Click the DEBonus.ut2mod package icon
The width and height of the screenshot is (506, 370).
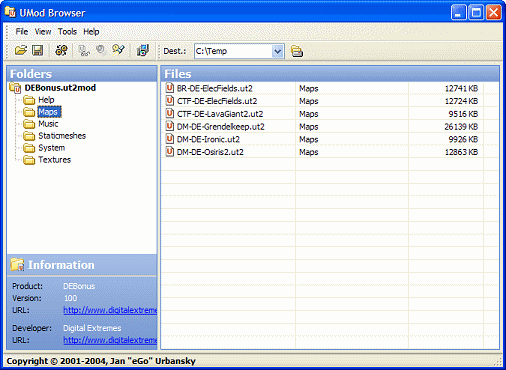[15, 88]
